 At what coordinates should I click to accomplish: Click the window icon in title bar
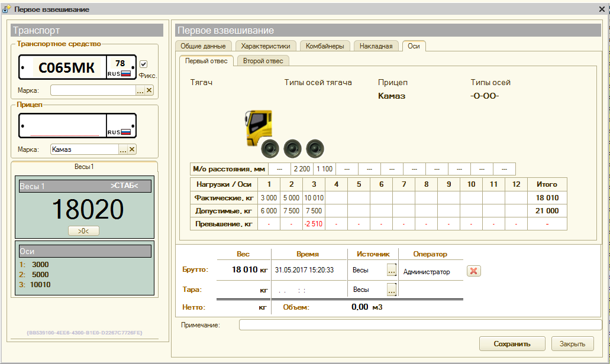(x=7, y=9)
